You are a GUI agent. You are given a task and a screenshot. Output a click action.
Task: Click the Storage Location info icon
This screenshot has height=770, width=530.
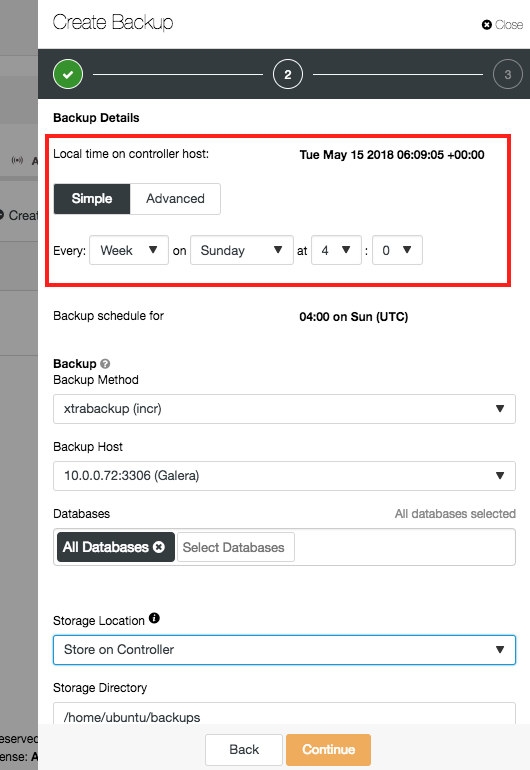point(154,618)
